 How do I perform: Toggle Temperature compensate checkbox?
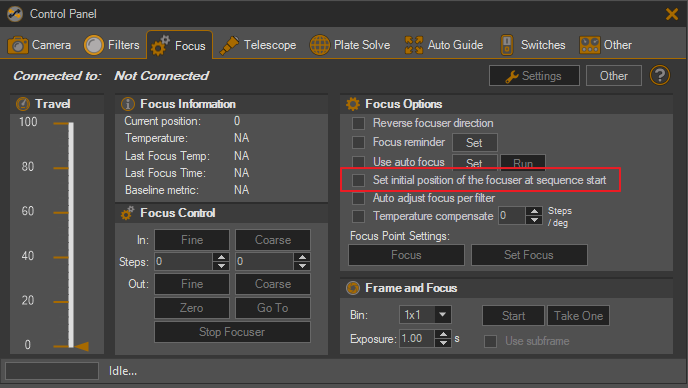[358, 216]
